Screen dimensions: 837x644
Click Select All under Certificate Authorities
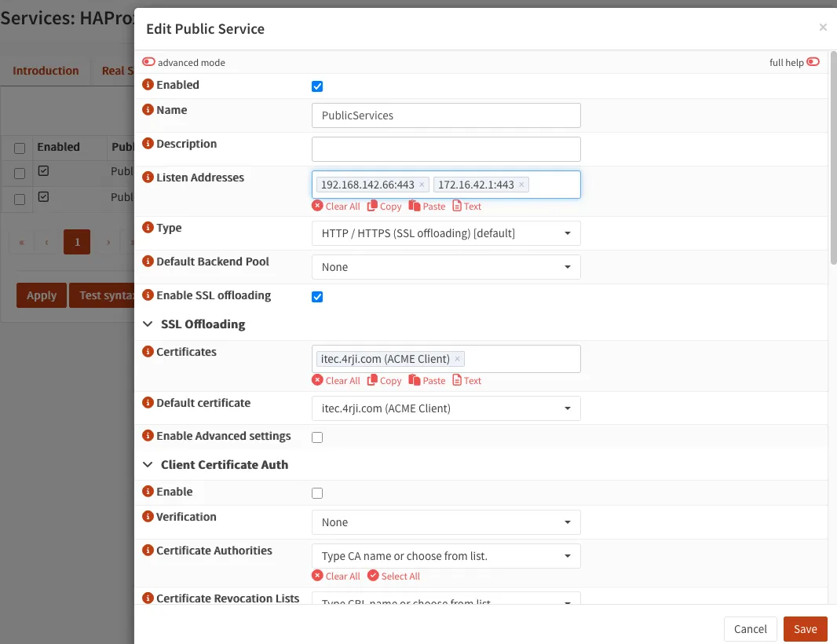[393, 576]
